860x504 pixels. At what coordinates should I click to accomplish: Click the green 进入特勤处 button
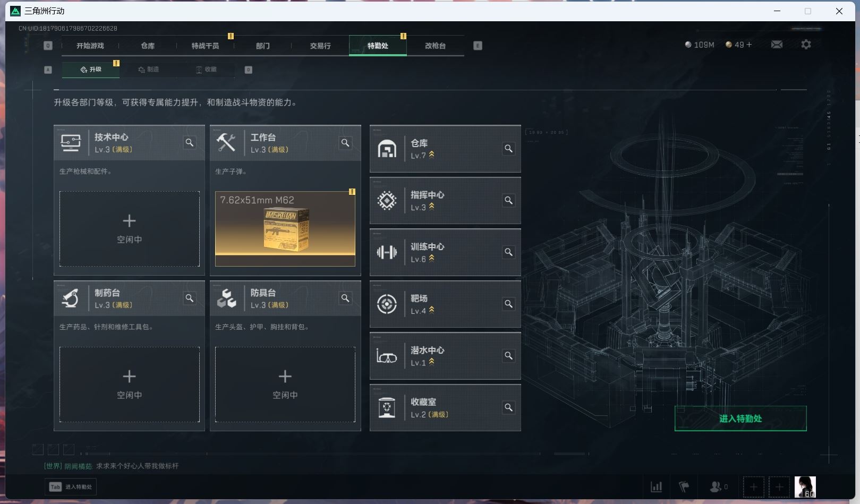[x=740, y=418]
